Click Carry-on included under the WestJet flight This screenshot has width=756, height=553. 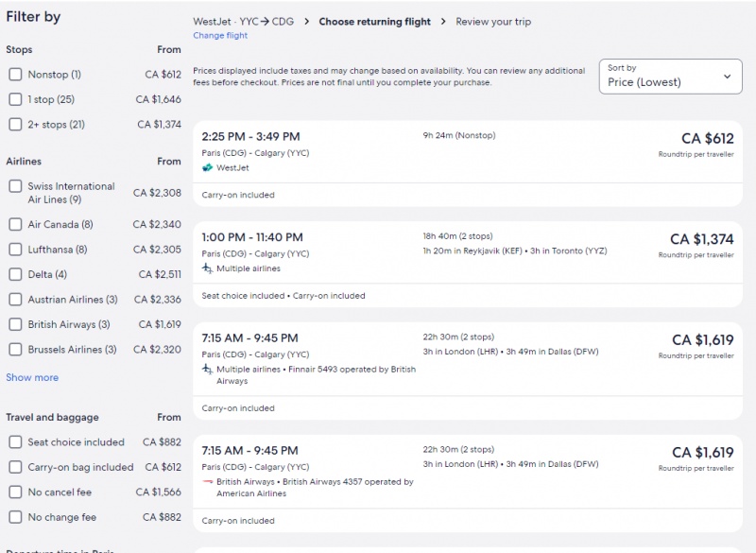pyautogui.click(x=238, y=195)
